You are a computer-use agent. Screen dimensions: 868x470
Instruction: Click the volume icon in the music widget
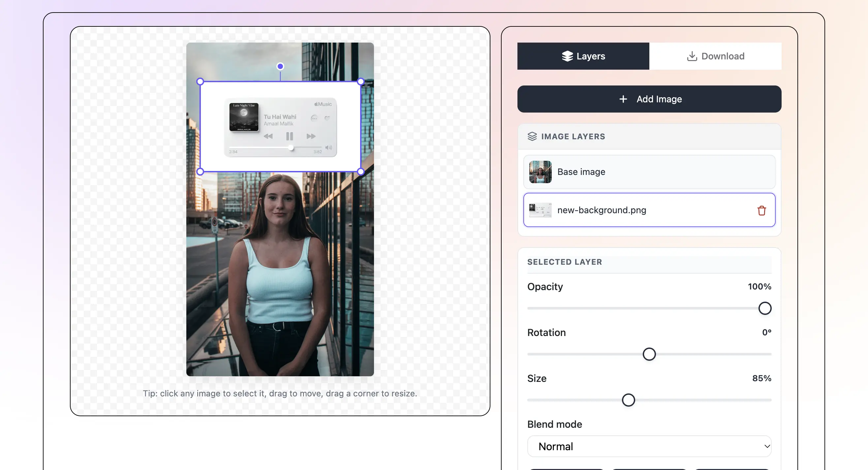[328, 148]
